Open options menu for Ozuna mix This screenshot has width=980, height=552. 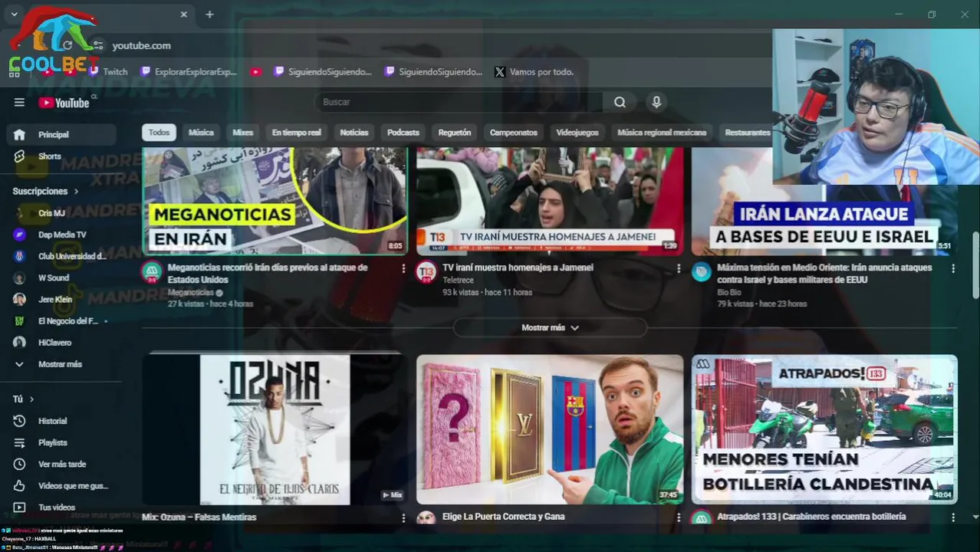403,518
